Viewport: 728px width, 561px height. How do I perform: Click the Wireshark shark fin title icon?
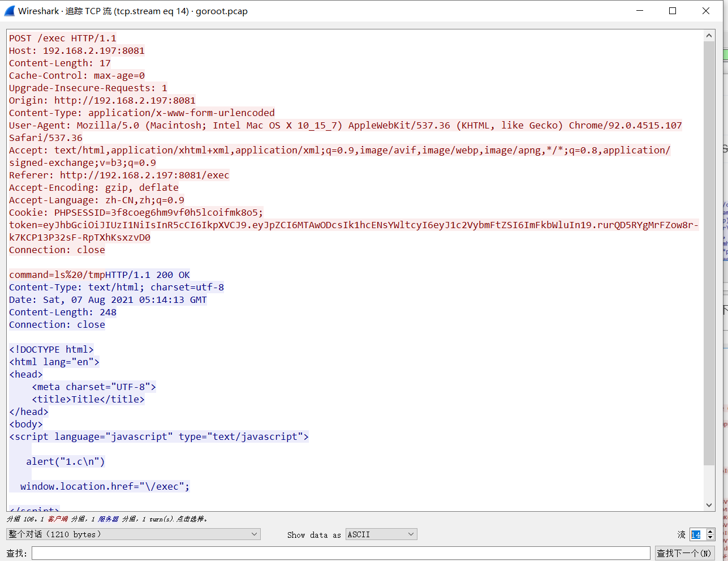pos(9,11)
